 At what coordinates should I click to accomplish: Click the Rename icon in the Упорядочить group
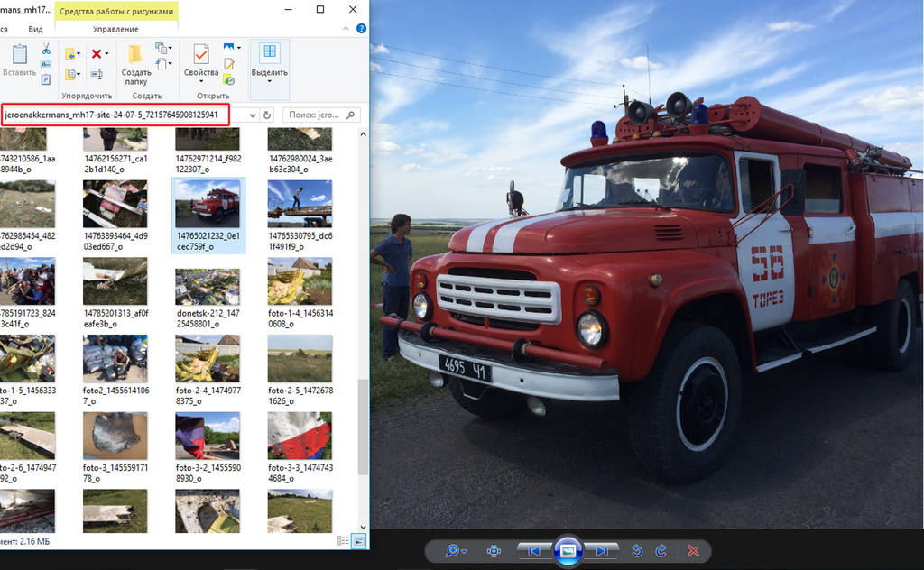(97, 74)
